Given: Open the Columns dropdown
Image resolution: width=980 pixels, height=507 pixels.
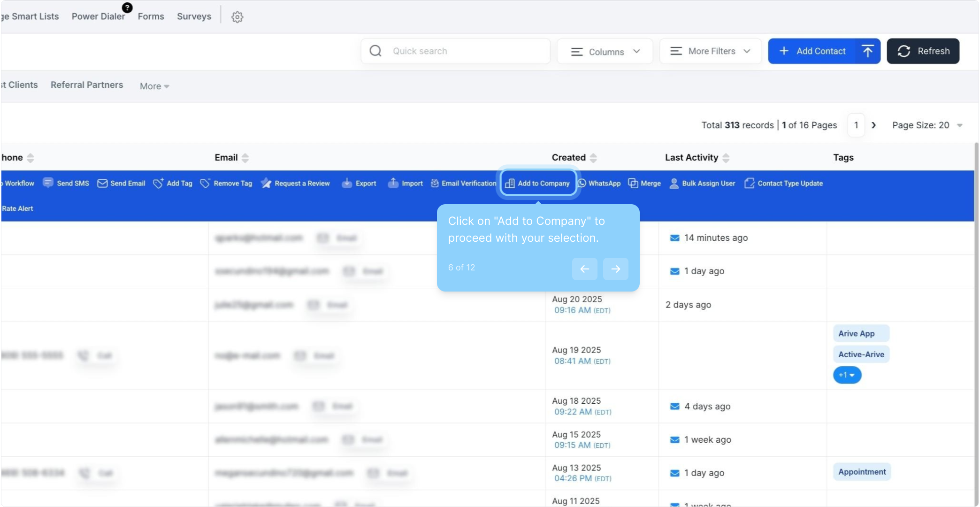Looking at the screenshot, I should point(605,51).
